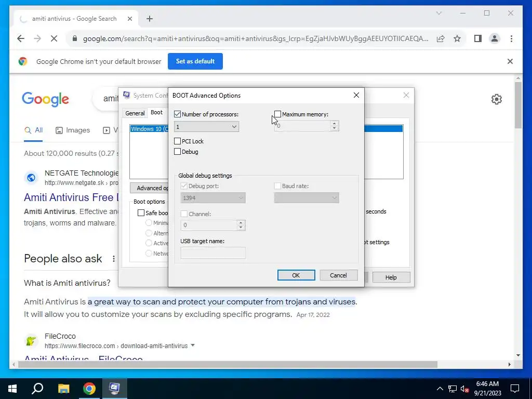Enable Maximum memory checkbox
The image size is (532, 399).
pos(277,114)
